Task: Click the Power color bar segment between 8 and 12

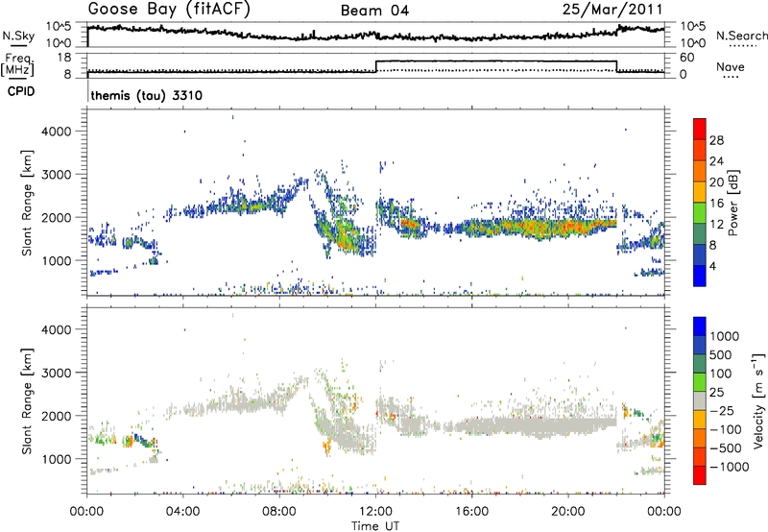Action: 700,234
